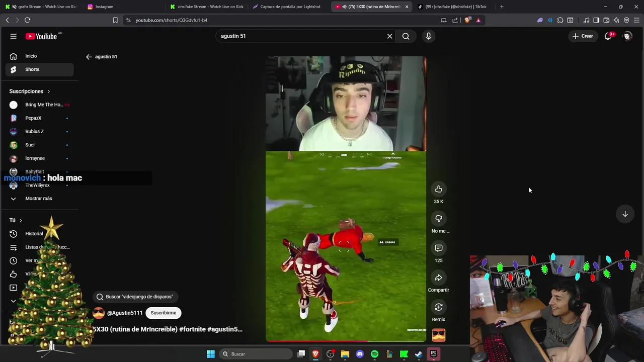Like the short with the thumbs-up icon
The image size is (644, 362).
(x=439, y=189)
